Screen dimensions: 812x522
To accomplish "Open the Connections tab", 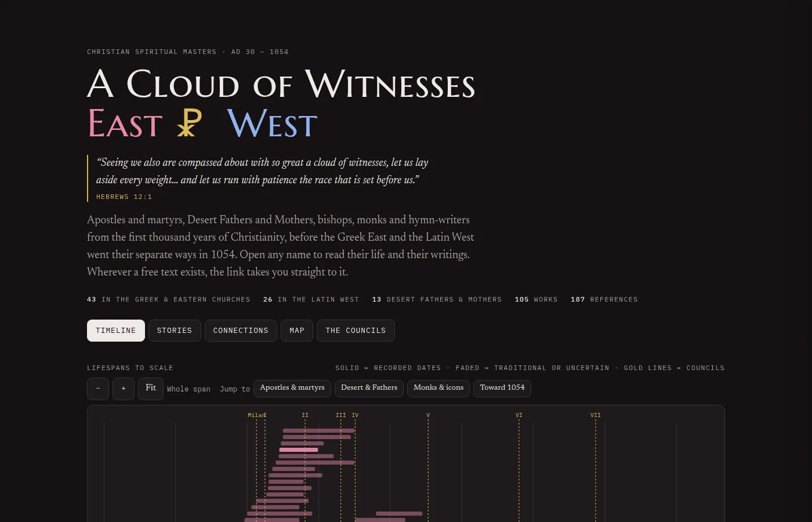I will click(241, 331).
